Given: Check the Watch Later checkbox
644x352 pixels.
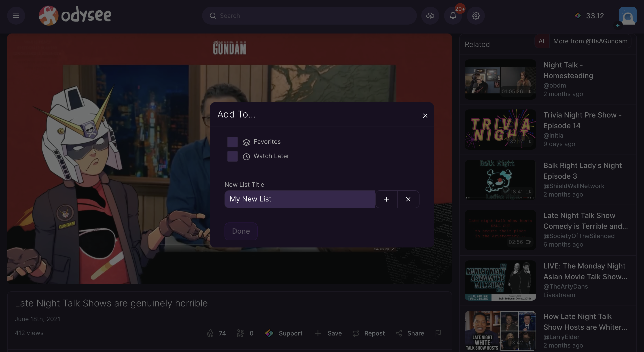Looking at the screenshot, I should pos(232,156).
